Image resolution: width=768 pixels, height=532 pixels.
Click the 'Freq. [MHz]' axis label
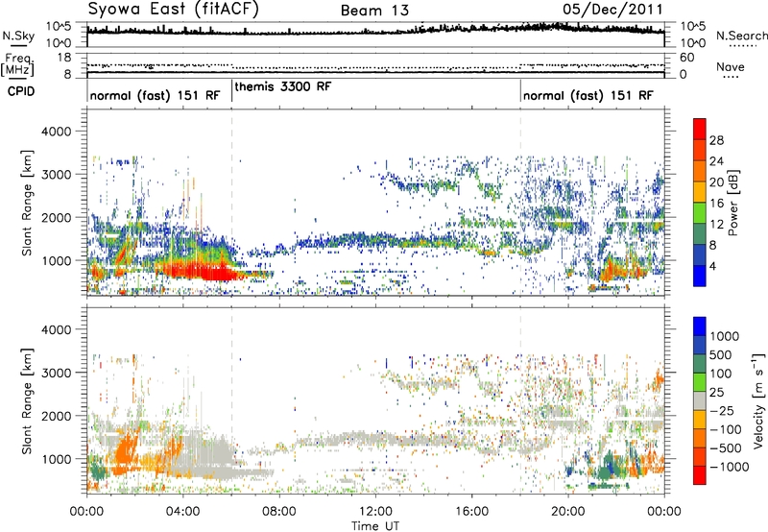click(18, 64)
